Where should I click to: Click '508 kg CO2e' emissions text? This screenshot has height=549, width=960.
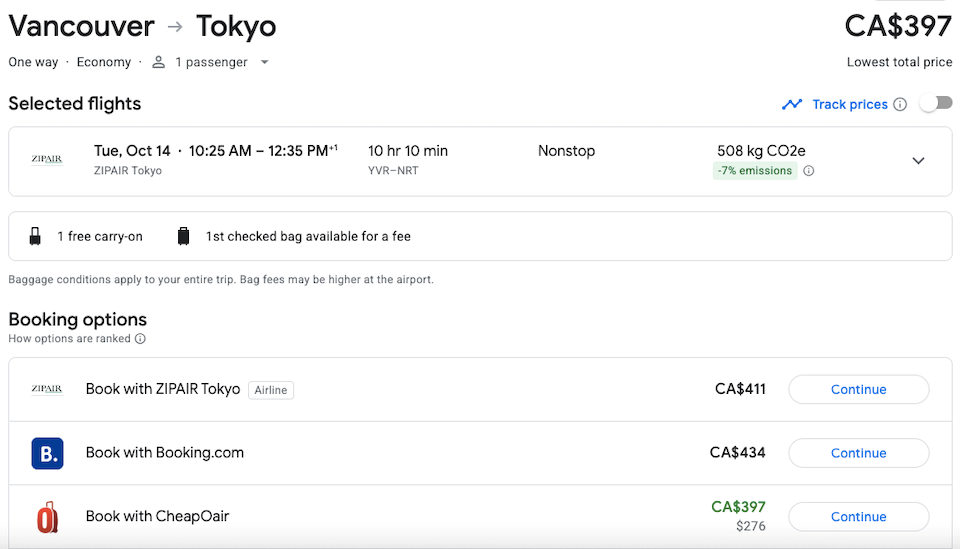tap(761, 151)
